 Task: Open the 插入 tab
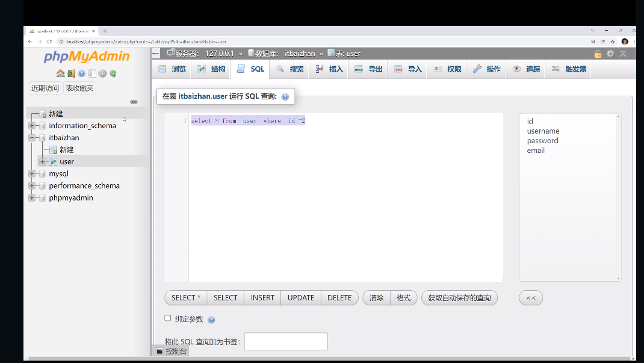pos(329,69)
